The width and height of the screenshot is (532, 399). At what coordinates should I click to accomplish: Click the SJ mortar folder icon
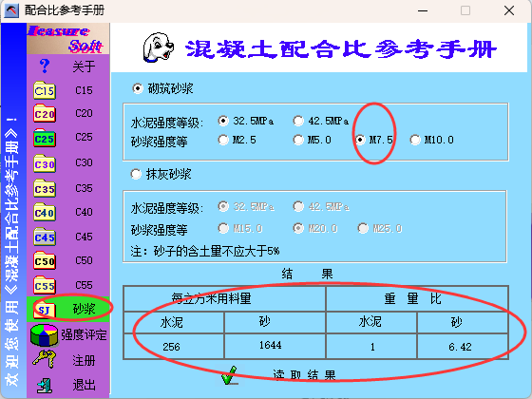pos(45,309)
